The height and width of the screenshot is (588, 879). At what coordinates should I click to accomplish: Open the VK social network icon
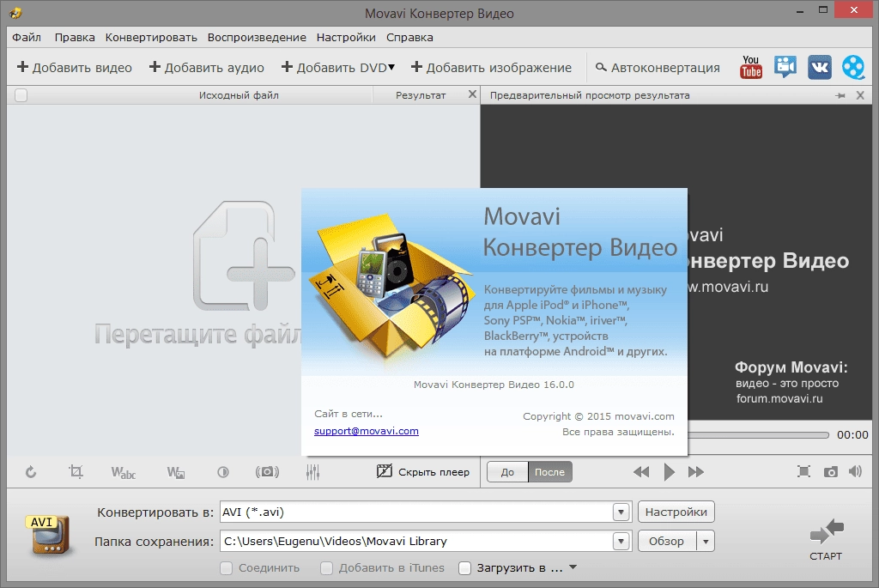(x=819, y=67)
